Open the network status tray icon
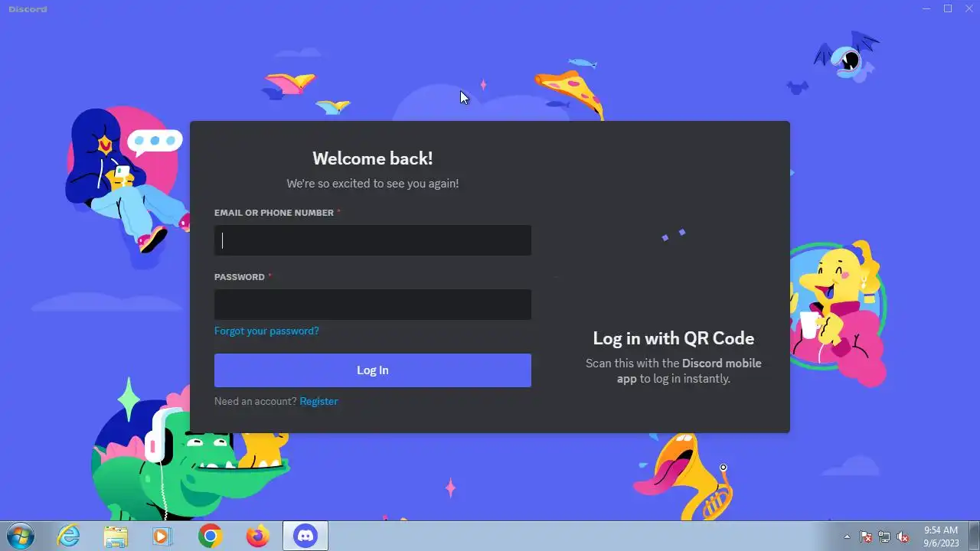 tap(884, 536)
